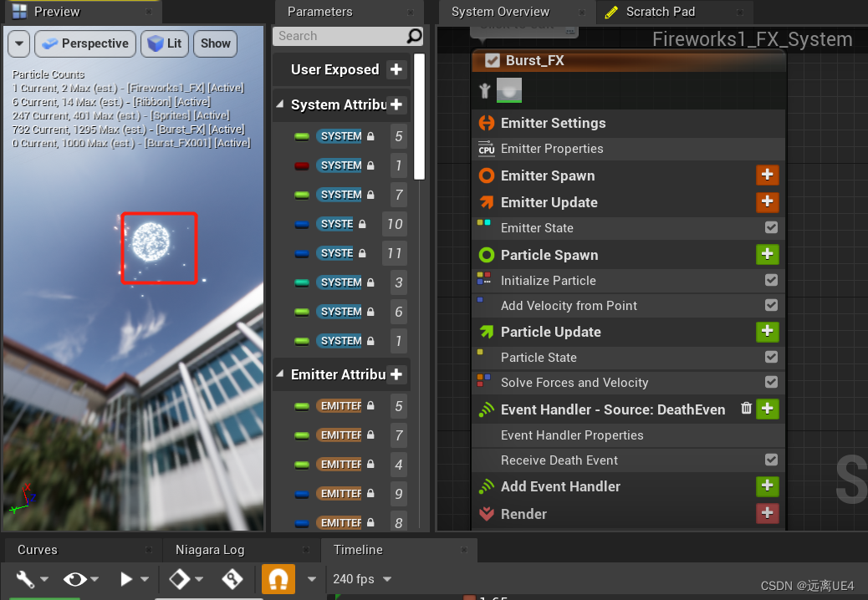The width and height of the screenshot is (868, 600).
Task: Switch to the Parameters tab
Action: point(320,12)
